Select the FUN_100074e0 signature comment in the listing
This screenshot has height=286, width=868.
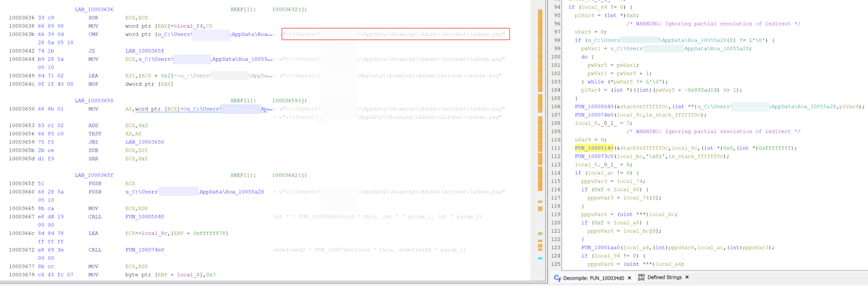click(x=369, y=250)
